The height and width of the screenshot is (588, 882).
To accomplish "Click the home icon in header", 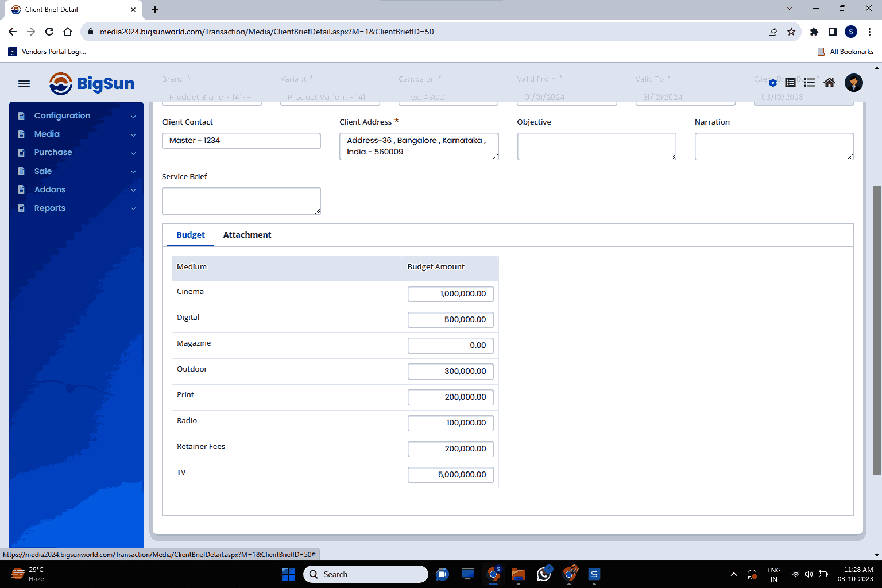I will click(x=829, y=83).
